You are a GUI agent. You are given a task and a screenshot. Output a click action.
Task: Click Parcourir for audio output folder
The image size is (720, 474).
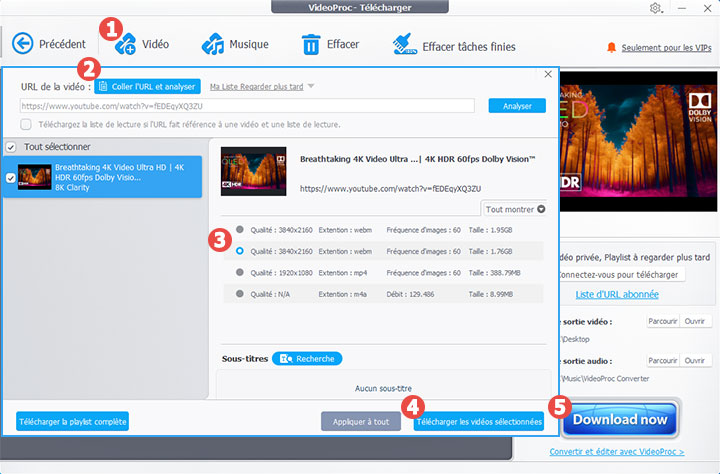click(x=662, y=361)
